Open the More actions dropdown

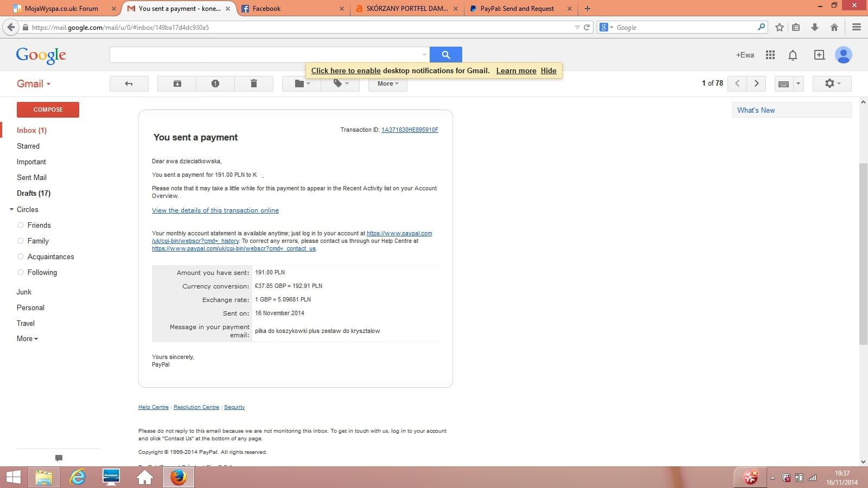click(388, 84)
